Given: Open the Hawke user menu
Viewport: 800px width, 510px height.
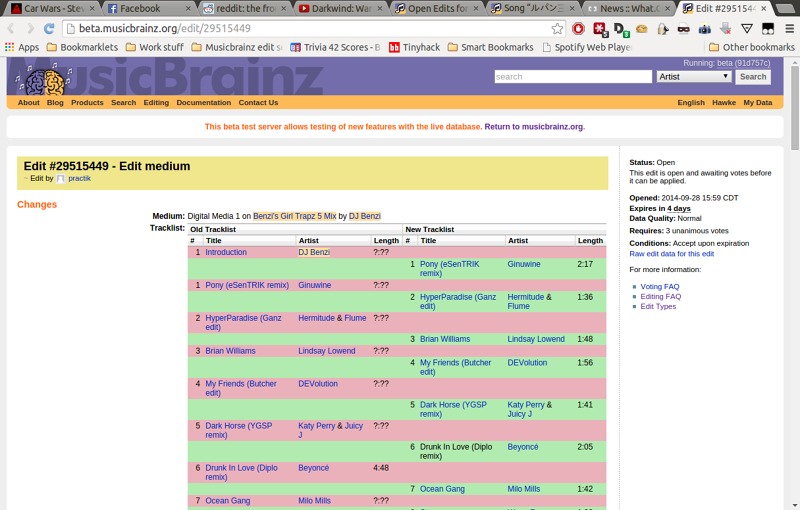Looking at the screenshot, I should 724,103.
